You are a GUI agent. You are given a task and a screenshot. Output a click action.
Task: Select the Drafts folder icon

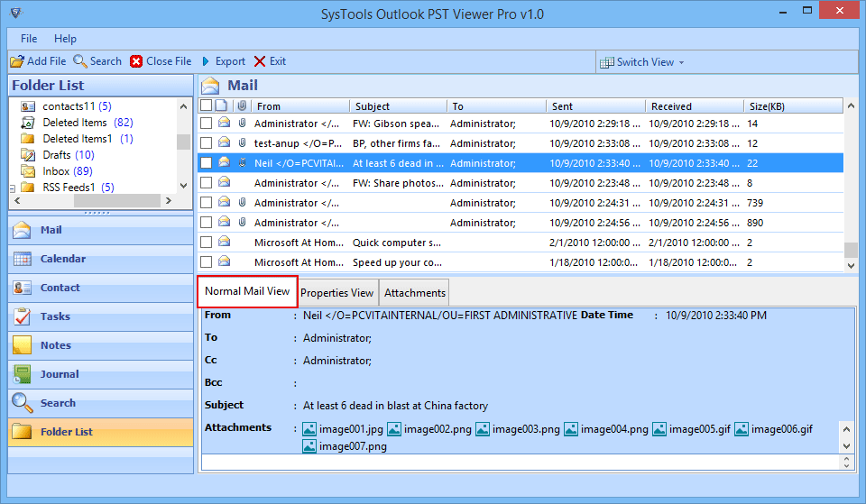[x=28, y=154]
